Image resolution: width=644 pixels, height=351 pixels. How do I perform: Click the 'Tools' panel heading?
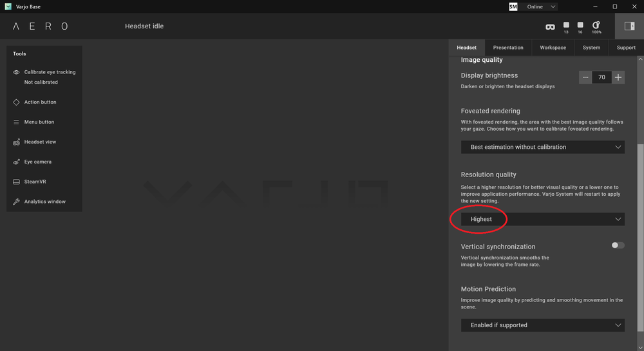[19, 54]
